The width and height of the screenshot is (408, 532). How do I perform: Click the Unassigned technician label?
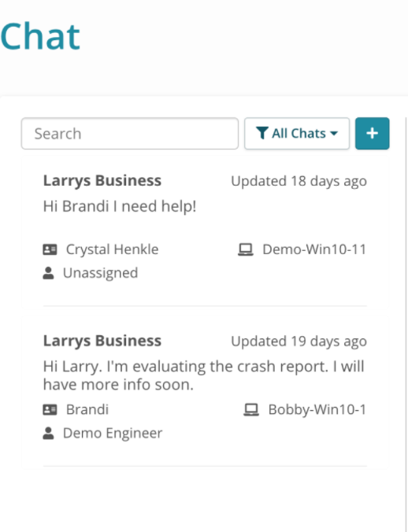(x=101, y=273)
